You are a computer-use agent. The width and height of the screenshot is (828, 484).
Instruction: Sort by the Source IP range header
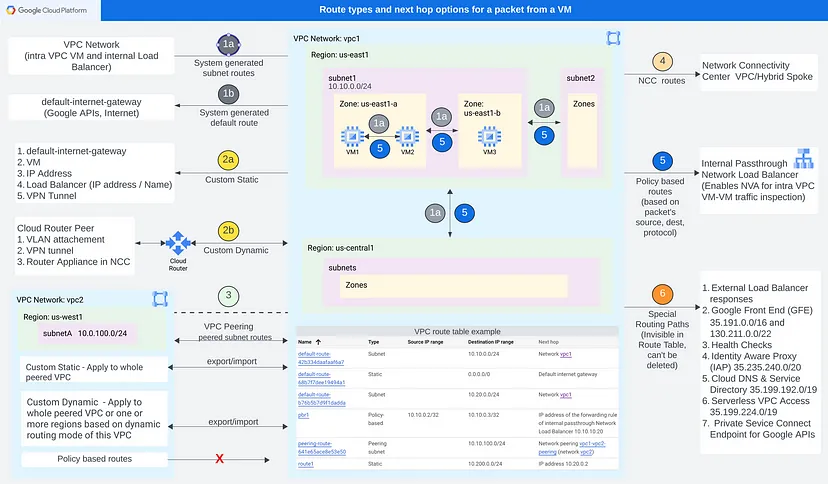coord(425,342)
